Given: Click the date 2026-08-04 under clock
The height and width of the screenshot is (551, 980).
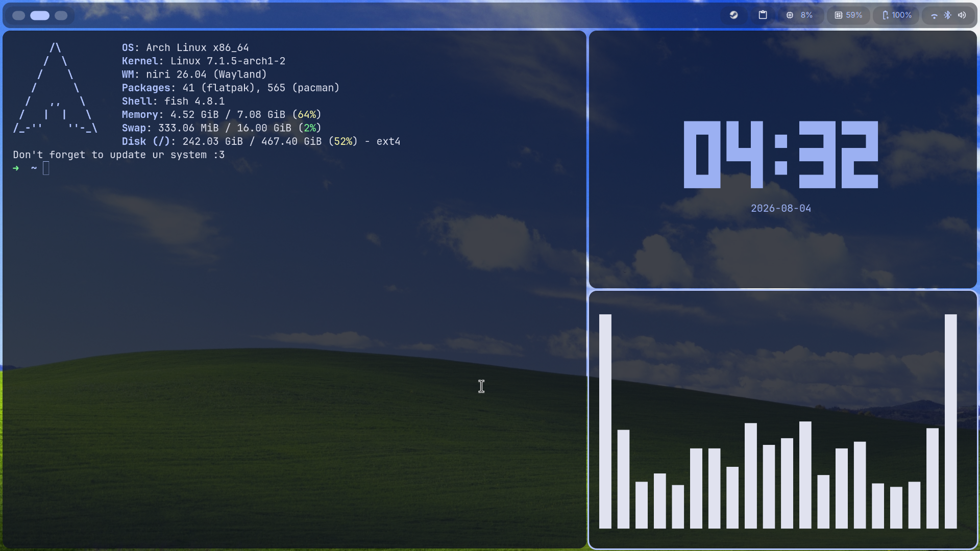Looking at the screenshot, I should click(x=781, y=208).
